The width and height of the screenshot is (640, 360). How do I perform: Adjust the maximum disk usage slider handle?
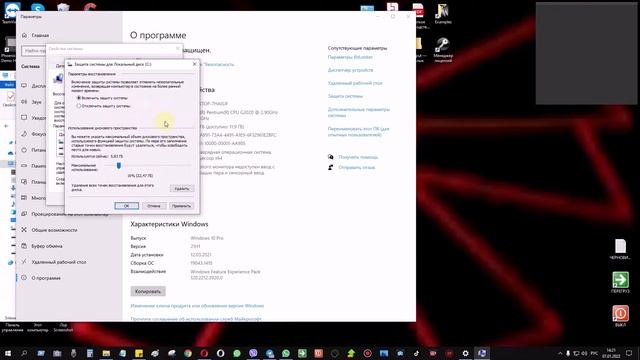[x=119, y=165]
